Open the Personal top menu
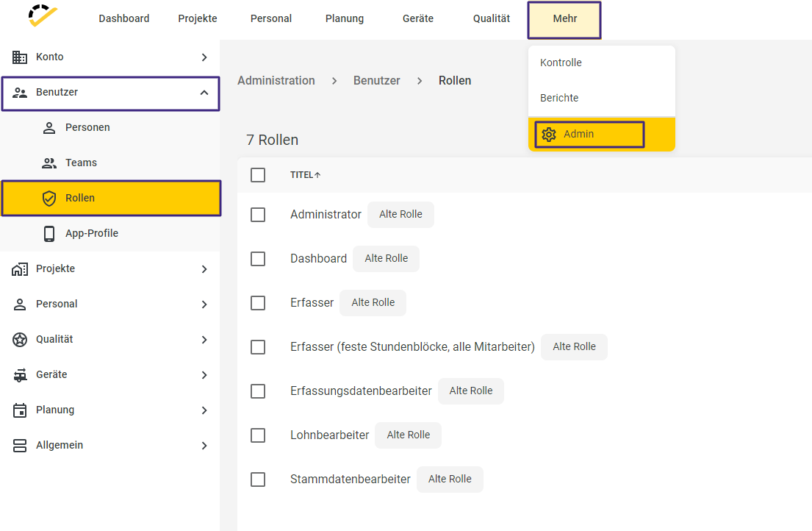Screen dimensions: 812x531 [271, 18]
